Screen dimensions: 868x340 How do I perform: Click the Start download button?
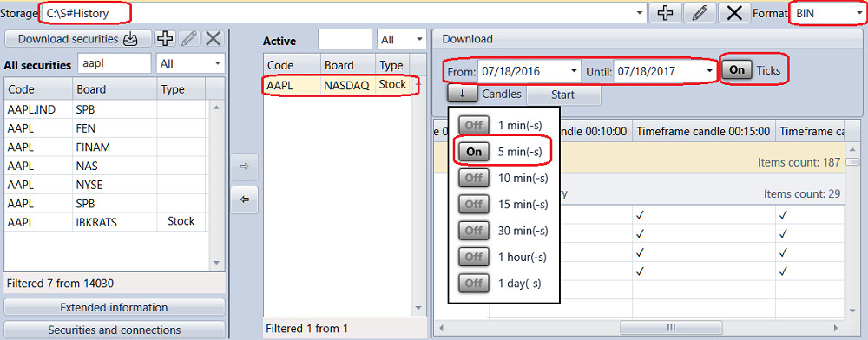(x=563, y=95)
